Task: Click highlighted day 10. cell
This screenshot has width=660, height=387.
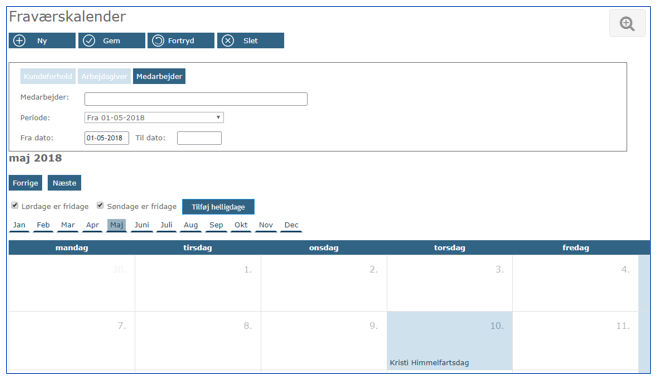Action: (450, 341)
